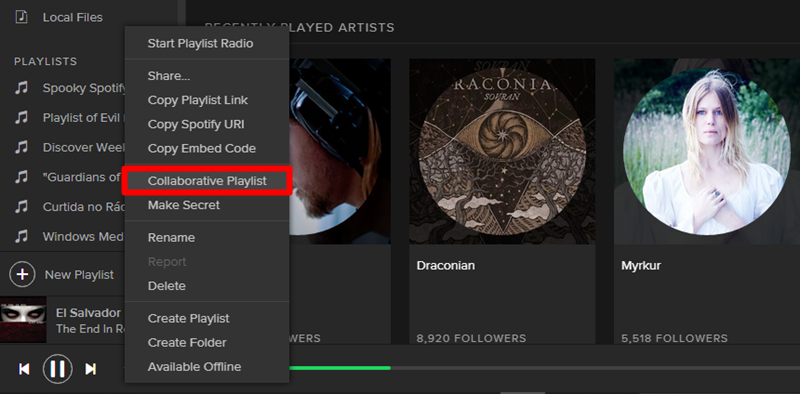Open the Draconian artist image
This screenshot has width=800, height=394.
point(502,151)
